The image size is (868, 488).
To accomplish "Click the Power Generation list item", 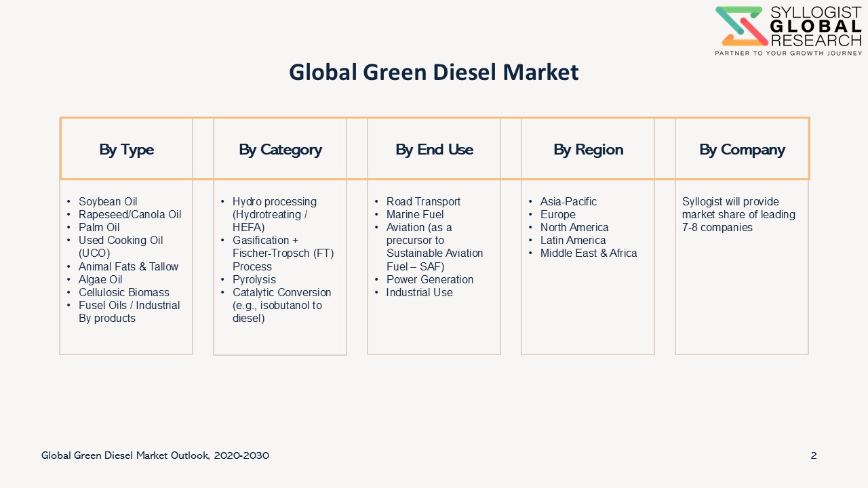I will (430, 279).
